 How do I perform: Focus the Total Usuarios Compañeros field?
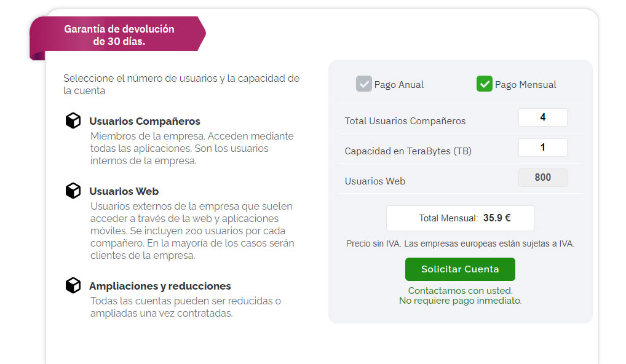click(x=542, y=117)
